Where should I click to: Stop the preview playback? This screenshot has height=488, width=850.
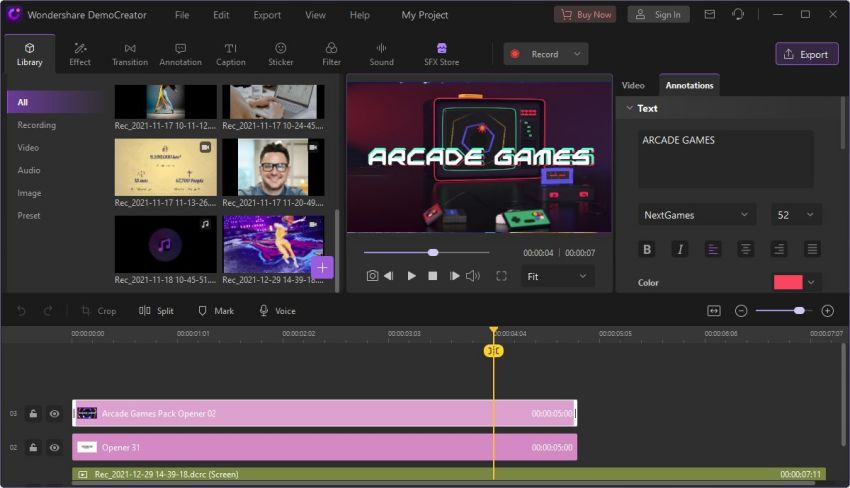(433, 276)
